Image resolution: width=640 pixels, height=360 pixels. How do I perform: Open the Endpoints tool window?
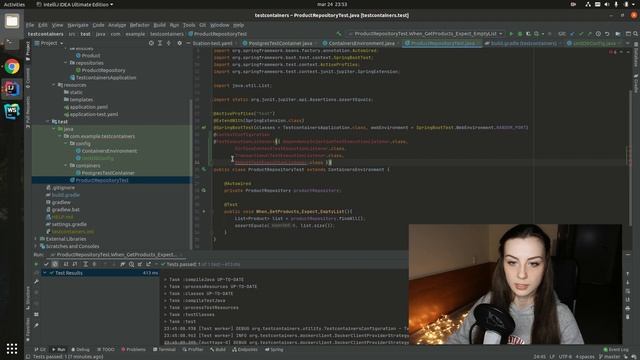(x=245, y=349)
